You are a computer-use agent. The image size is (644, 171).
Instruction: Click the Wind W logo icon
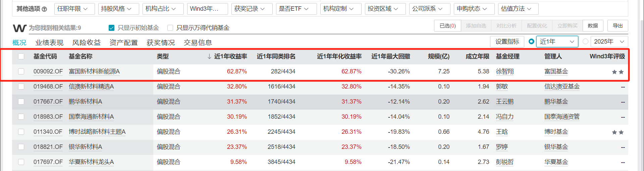[19, 28]
